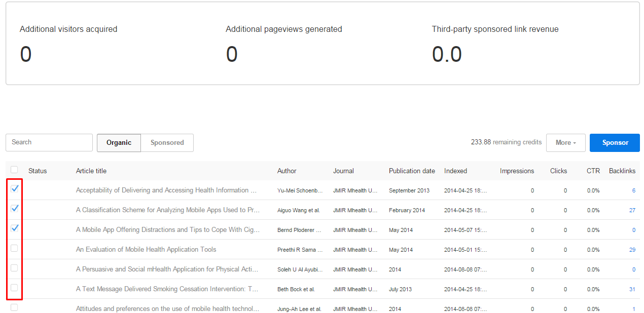This screenshot has width=644, height=313.
Task: Sort table by Impressions column header
Action: tap(517, 171)
